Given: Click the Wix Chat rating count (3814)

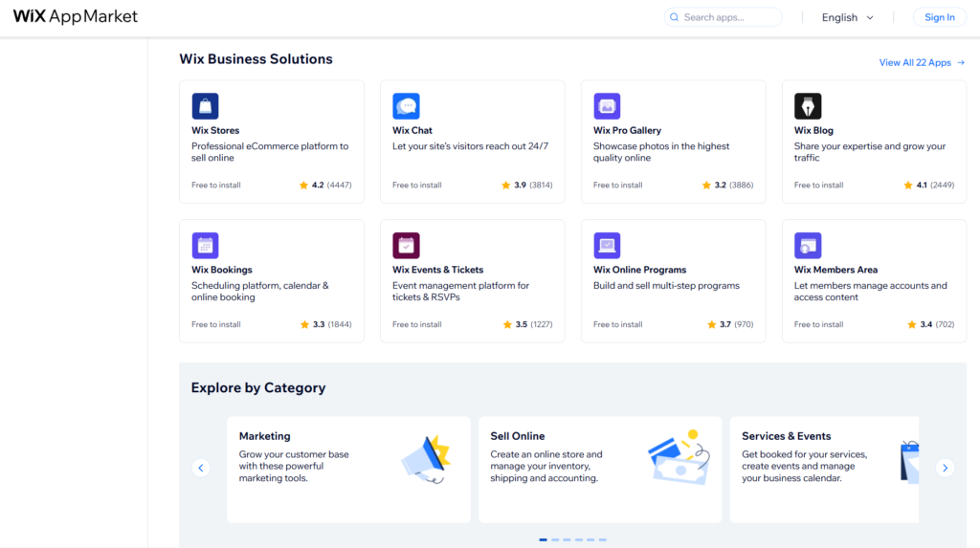Looking at the screenshot, I should point(541,185).
